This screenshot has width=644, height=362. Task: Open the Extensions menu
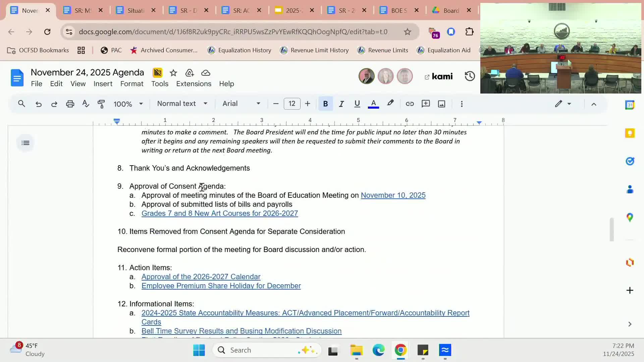coord(194,84)
